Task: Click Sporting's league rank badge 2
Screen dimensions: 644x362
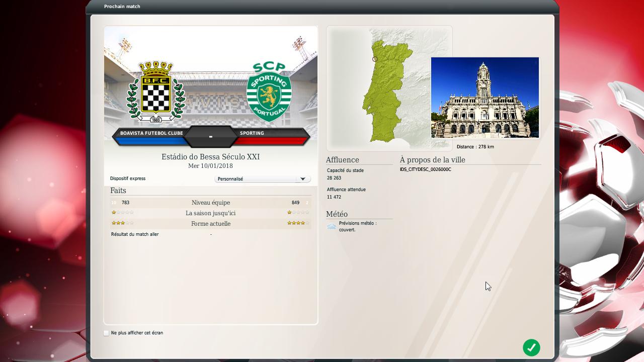Action: pyautogui.click(x=307, y=203)
